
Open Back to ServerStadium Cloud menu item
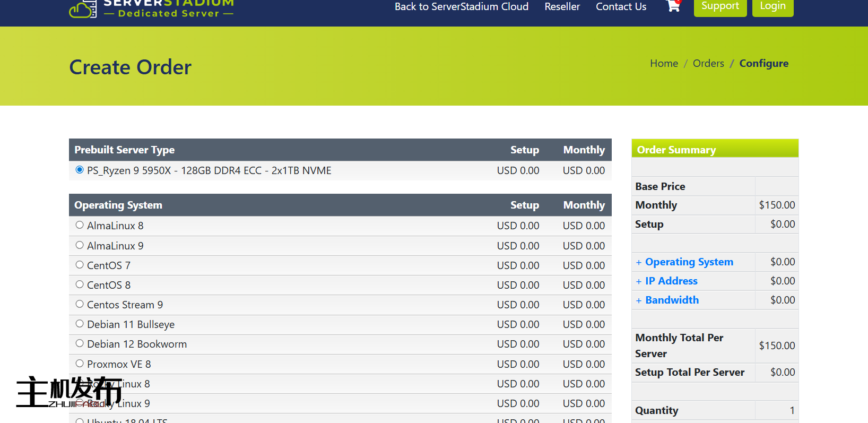tap(461, 7)
